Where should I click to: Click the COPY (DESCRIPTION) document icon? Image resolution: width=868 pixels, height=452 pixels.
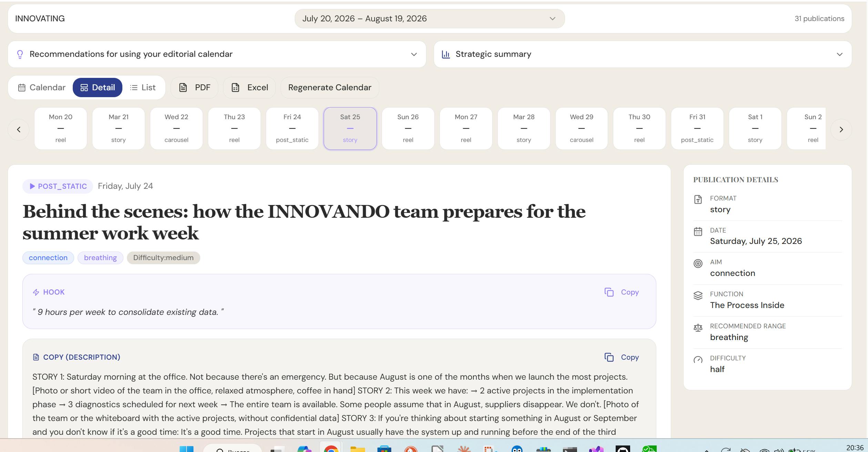[x=36, y=357]
